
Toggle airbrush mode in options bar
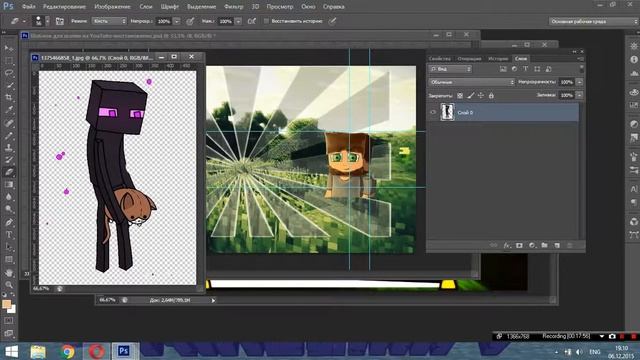(252, 21)
